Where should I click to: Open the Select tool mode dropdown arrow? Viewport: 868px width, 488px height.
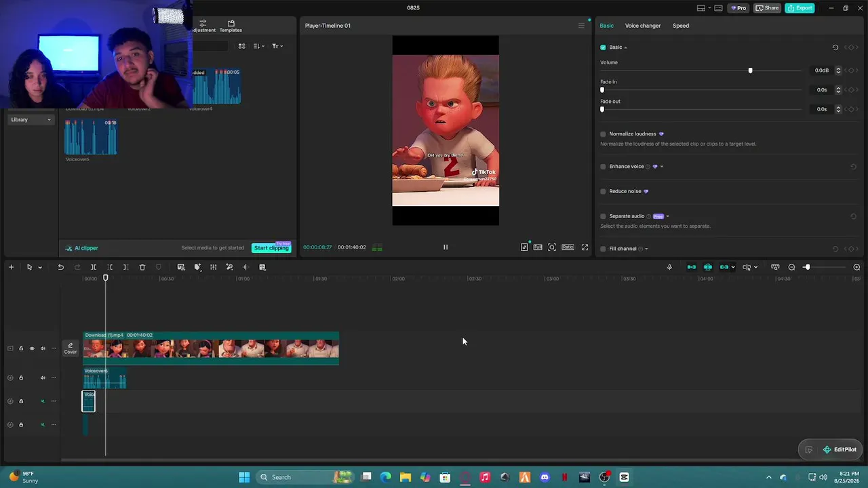coord(40,267)
